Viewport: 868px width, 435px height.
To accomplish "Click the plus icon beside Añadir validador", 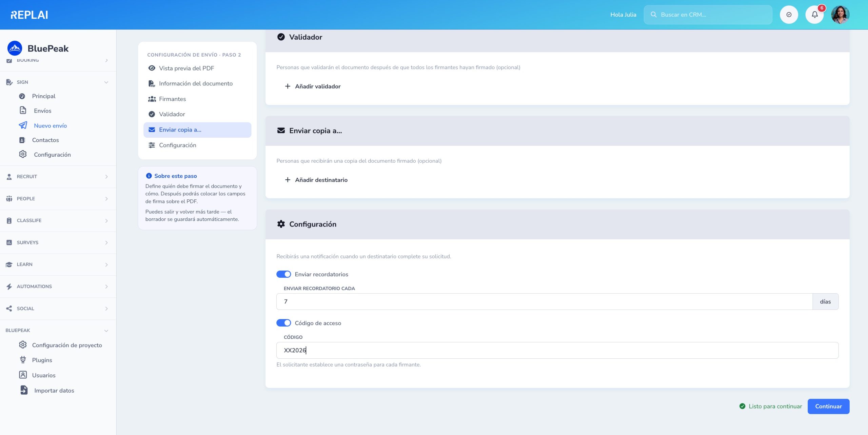I will click(x=288, y=86).
